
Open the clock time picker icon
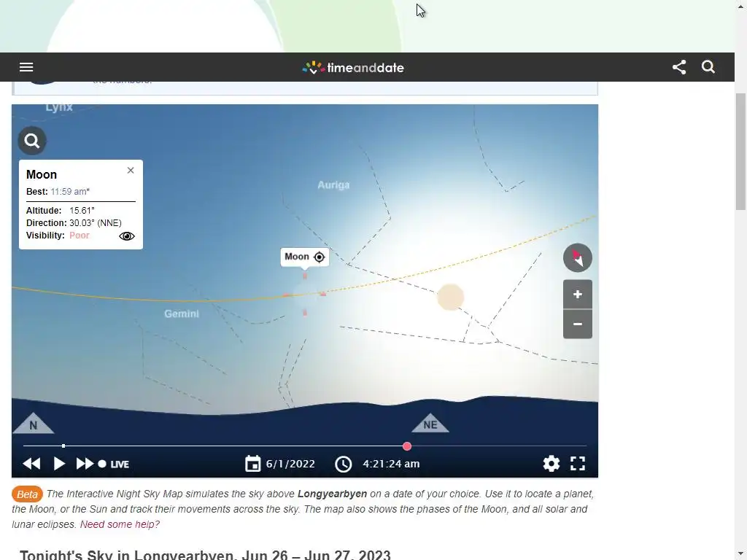pos(343,464)
